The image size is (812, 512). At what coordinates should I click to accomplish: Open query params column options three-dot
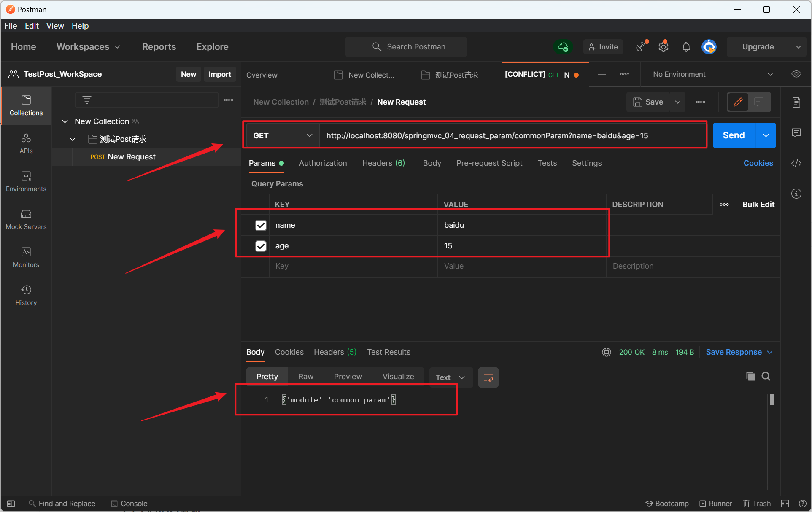[724, 205]
